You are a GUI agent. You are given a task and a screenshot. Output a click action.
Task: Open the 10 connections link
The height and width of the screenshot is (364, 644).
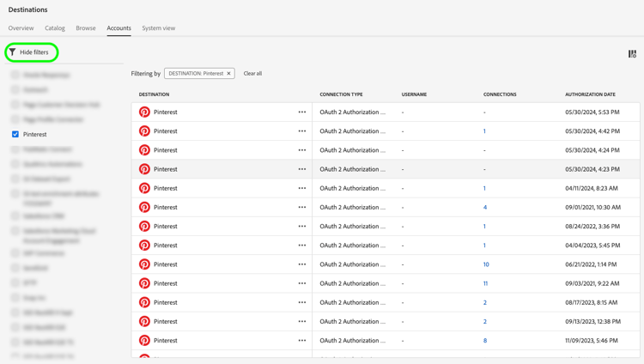click(486, 264)
